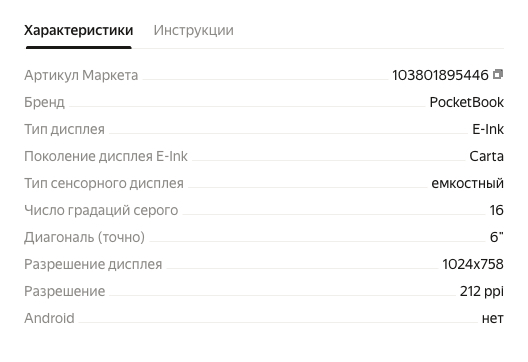Select the Характеристики tab
Viewport: 528px width, 362px height.
78,30
